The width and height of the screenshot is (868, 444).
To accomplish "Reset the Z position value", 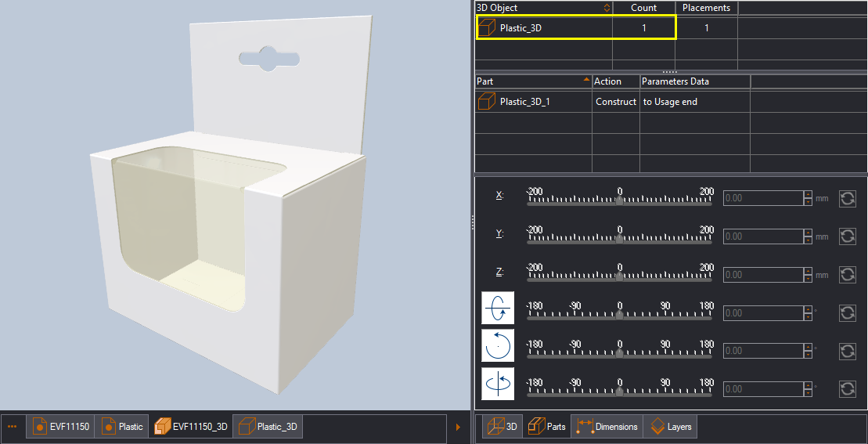I will [848, 275].
